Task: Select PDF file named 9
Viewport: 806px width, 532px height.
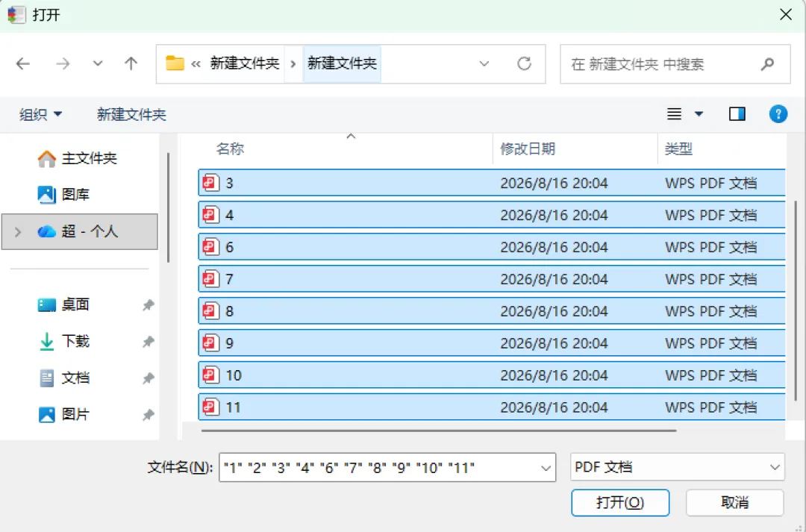Action: click(x=492, y=342)
